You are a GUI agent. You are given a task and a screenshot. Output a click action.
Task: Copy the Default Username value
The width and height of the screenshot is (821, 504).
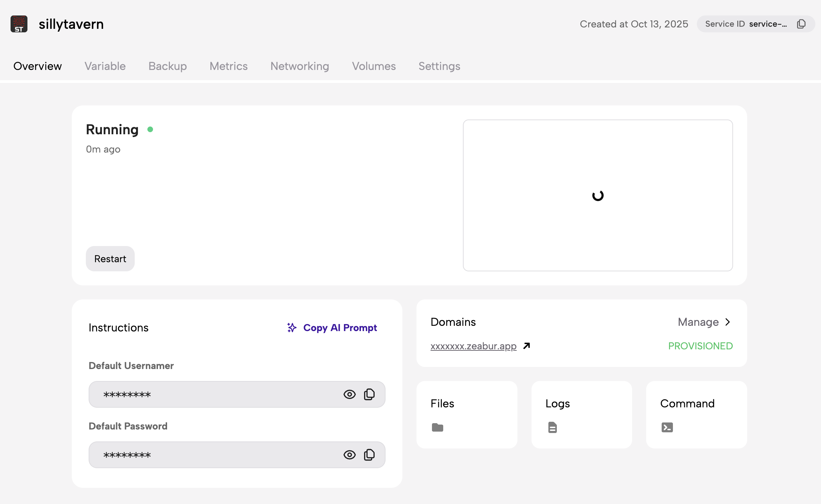tap(369, 394)
